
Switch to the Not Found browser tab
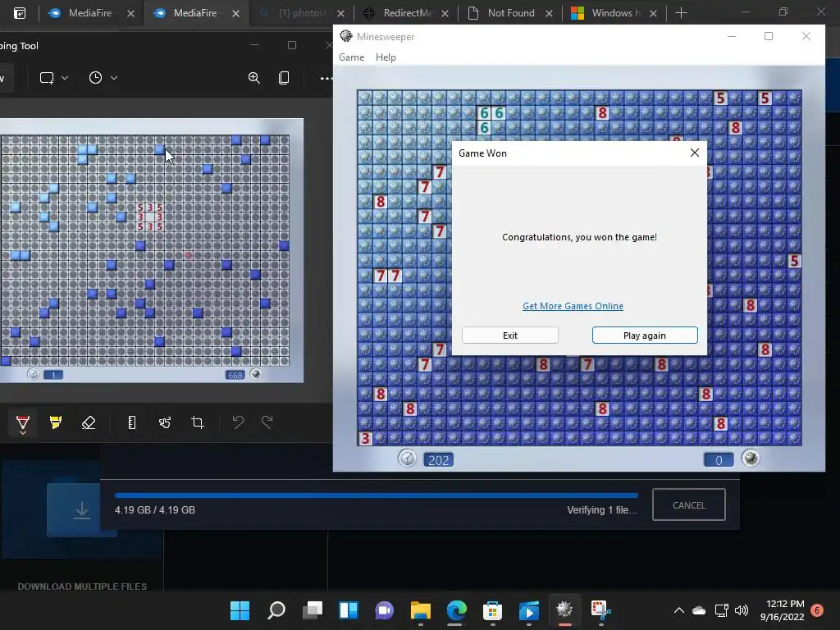click(510, 13)
